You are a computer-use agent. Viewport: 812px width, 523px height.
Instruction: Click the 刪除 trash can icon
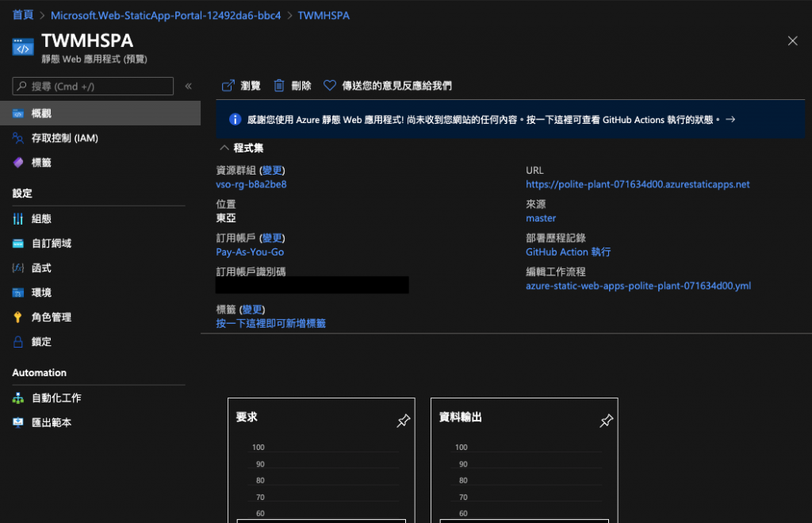coord(278,86)
